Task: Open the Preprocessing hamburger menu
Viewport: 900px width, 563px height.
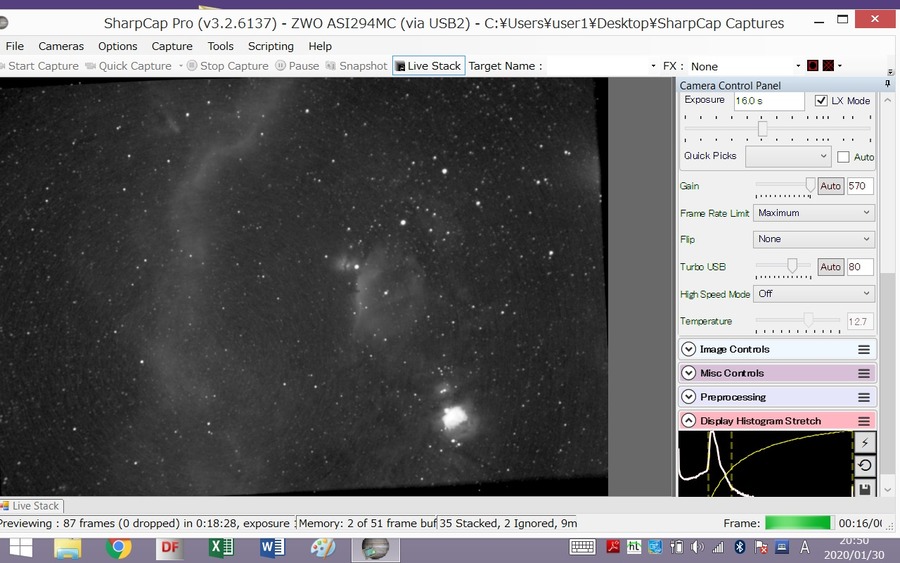Action: pyautogui.click(x=864, y=397)
